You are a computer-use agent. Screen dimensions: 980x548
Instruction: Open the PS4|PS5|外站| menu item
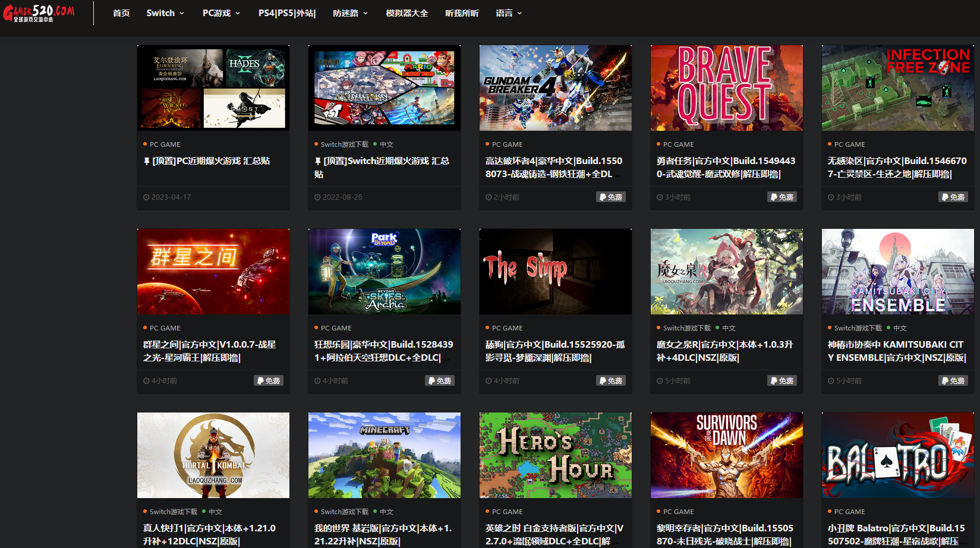click(x=287, y=13)
